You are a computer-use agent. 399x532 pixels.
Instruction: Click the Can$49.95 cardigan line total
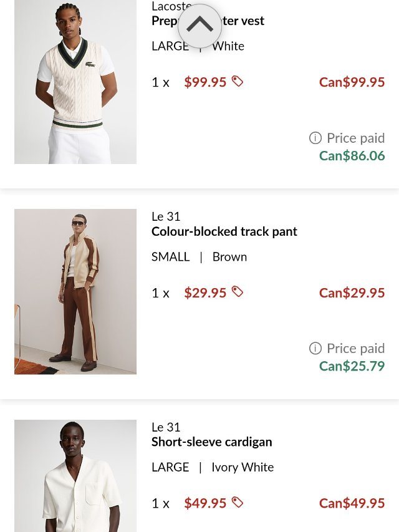coord(352,503)
